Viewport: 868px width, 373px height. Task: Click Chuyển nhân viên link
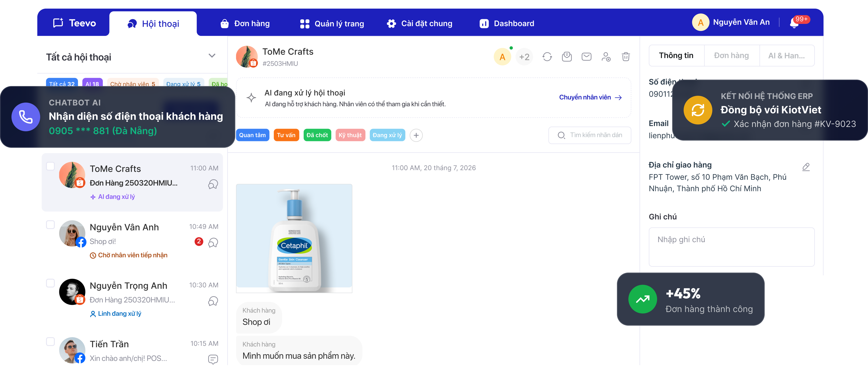(590, 97)
